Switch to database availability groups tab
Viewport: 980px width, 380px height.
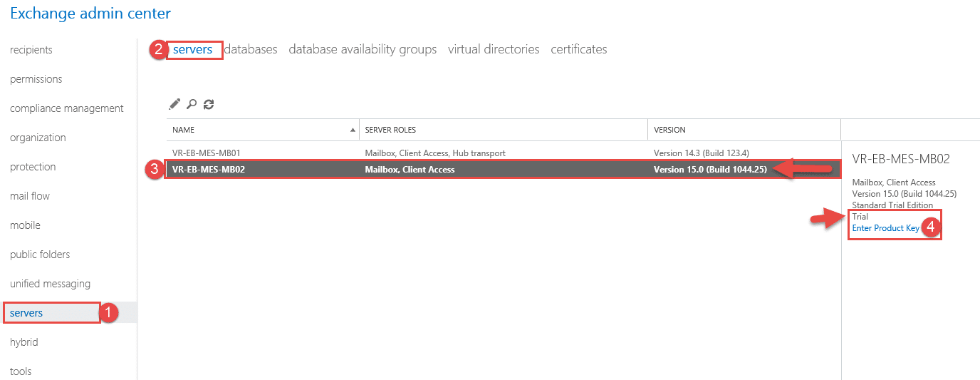(363, 49)
